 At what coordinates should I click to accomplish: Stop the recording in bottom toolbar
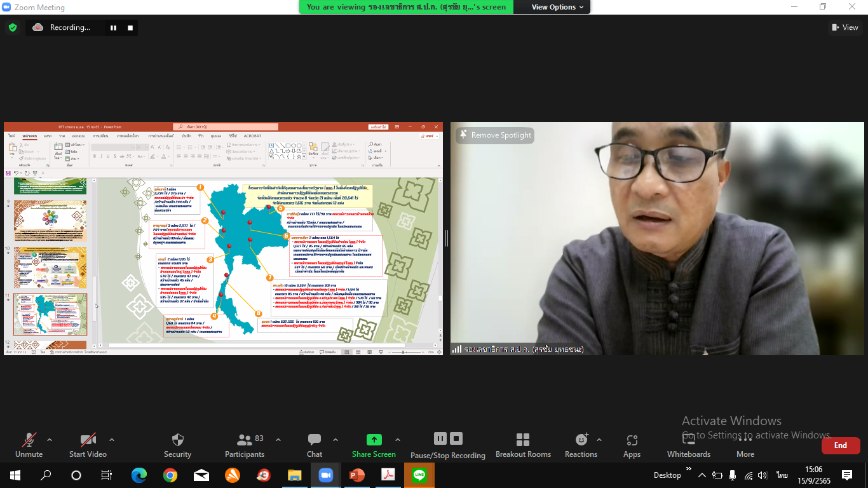(456, 438)
